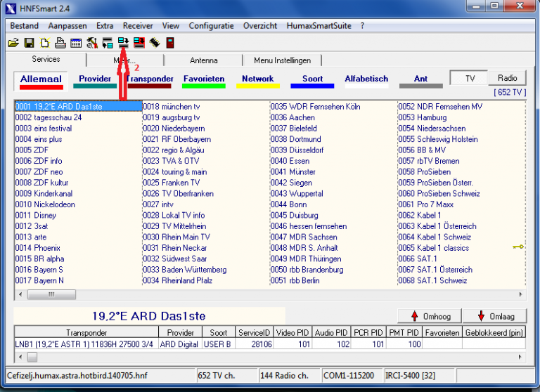Switch to the Antenna tab
Screen dimensions: 540x392
coord(204,60)
